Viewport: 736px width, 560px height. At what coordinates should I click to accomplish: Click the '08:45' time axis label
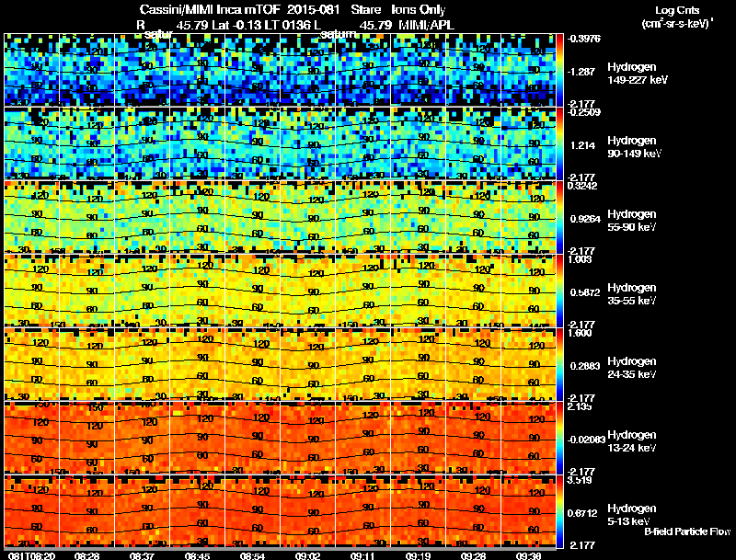[x=197, y=555]
